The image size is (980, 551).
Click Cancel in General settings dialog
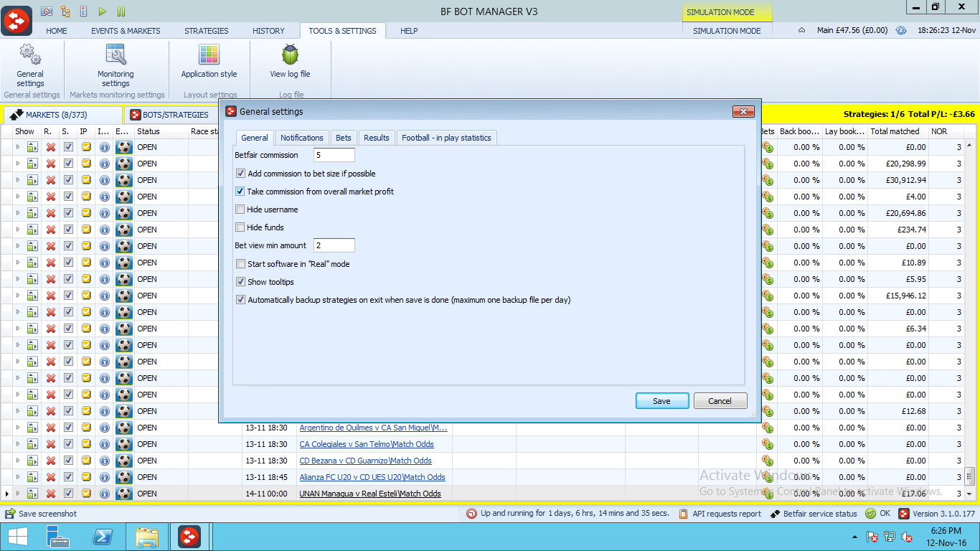pyautogui.click(x=720, y=401)
